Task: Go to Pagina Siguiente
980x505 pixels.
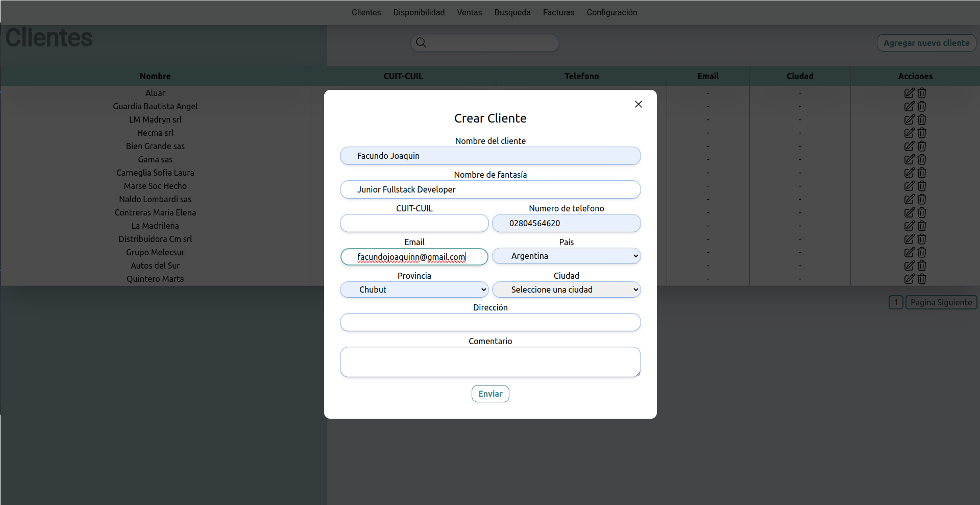Action: tap(941, 302)
